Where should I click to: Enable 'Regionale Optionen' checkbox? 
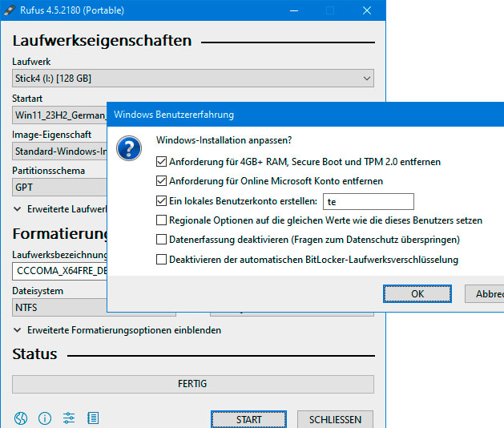161,220
